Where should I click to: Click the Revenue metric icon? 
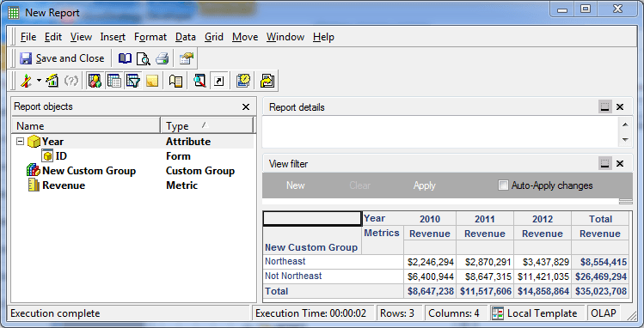[x=34, y=185]
